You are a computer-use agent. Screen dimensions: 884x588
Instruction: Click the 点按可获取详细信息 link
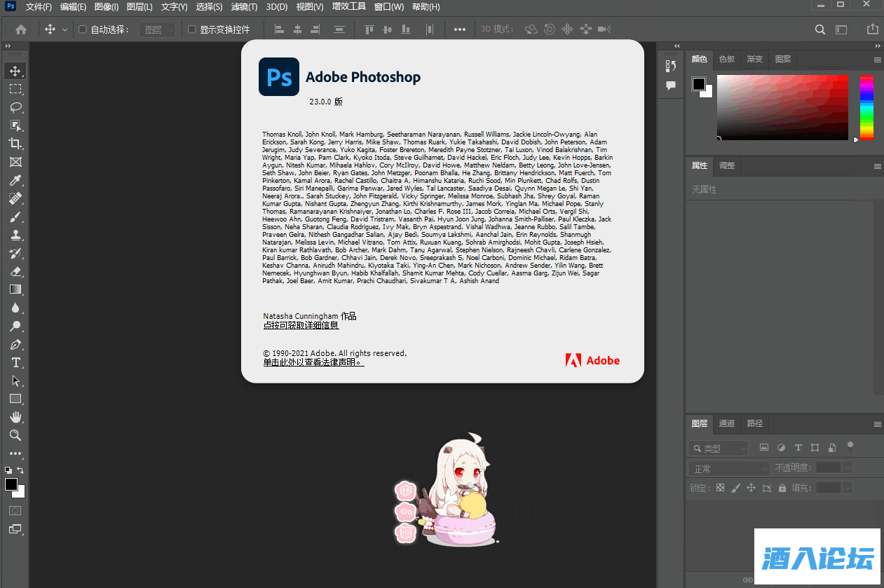(301, 325)
